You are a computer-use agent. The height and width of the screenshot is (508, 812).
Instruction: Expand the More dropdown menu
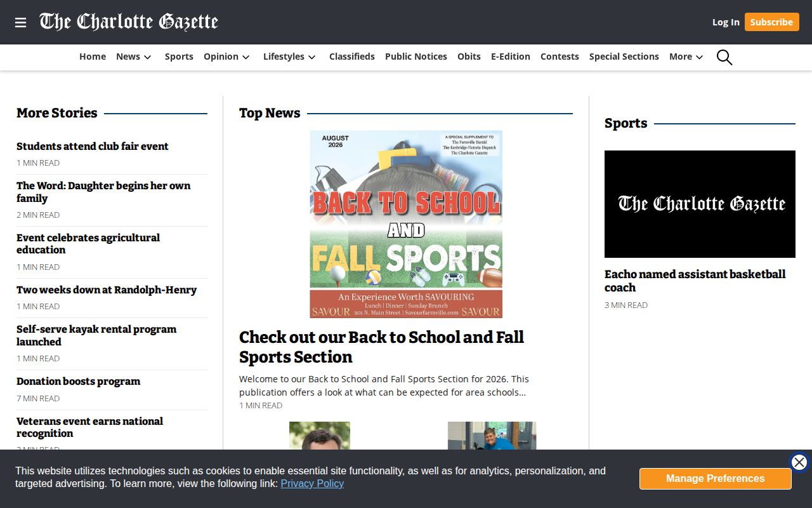686,57
